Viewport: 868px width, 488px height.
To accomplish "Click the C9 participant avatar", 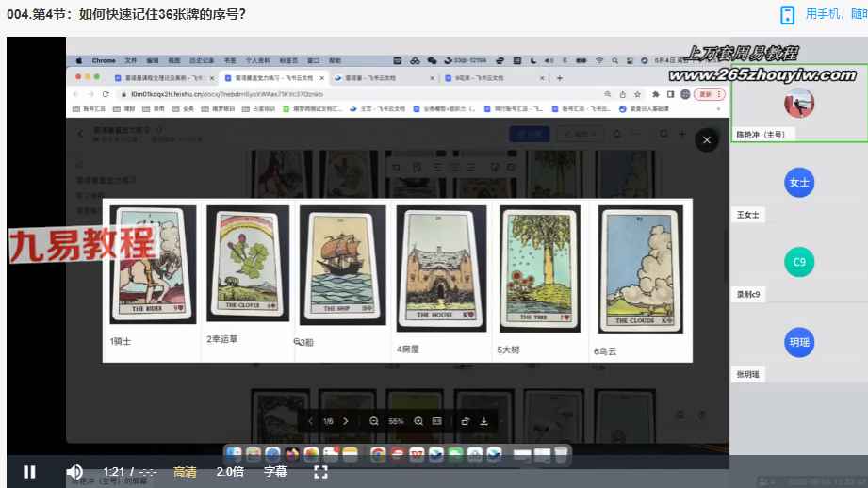I will pyautogui.click(x=799, y=262).
